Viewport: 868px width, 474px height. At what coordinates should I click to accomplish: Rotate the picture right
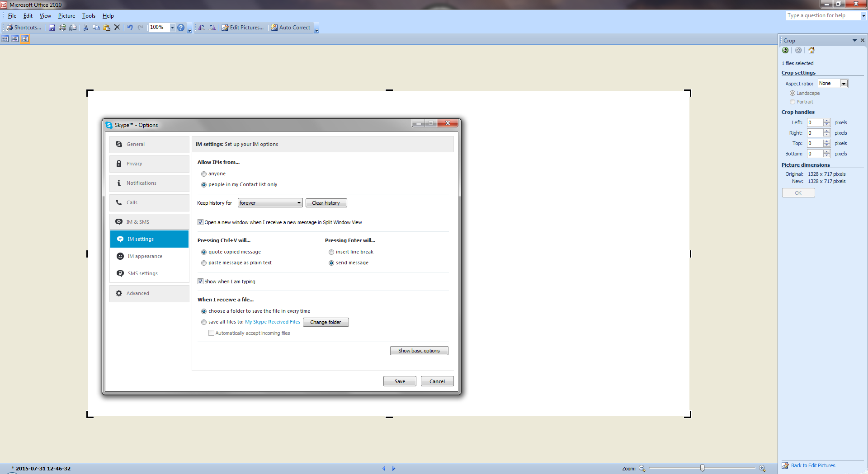212,28
